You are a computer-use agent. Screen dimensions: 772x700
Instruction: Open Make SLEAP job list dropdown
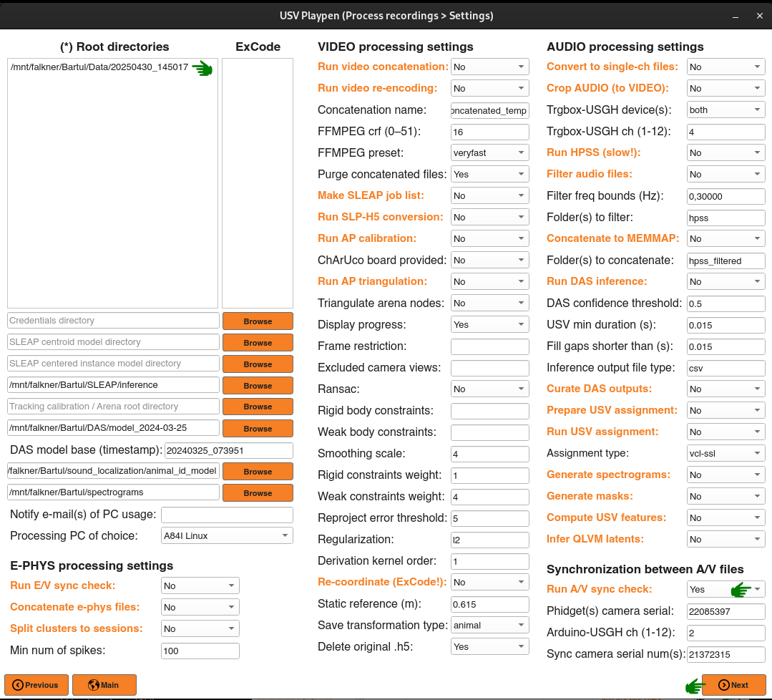tap(490, 195)
